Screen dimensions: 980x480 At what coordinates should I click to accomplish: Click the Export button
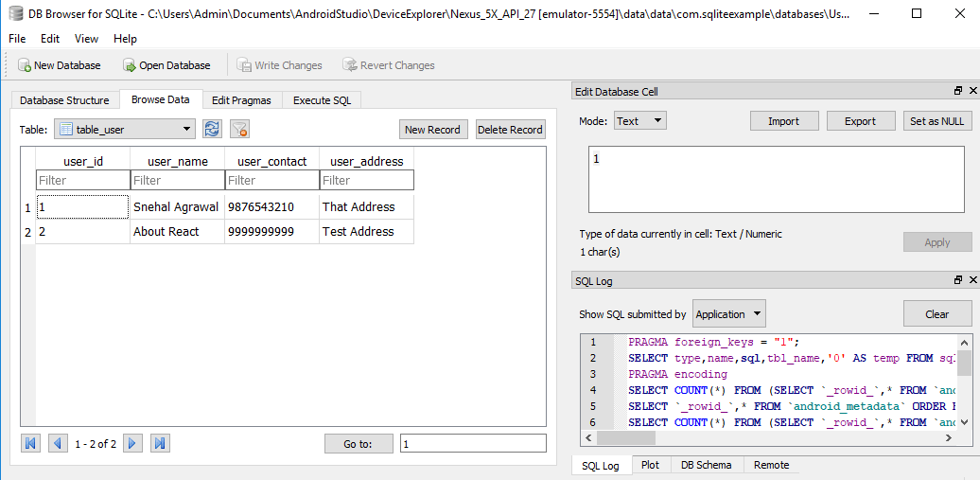(860, 121)
